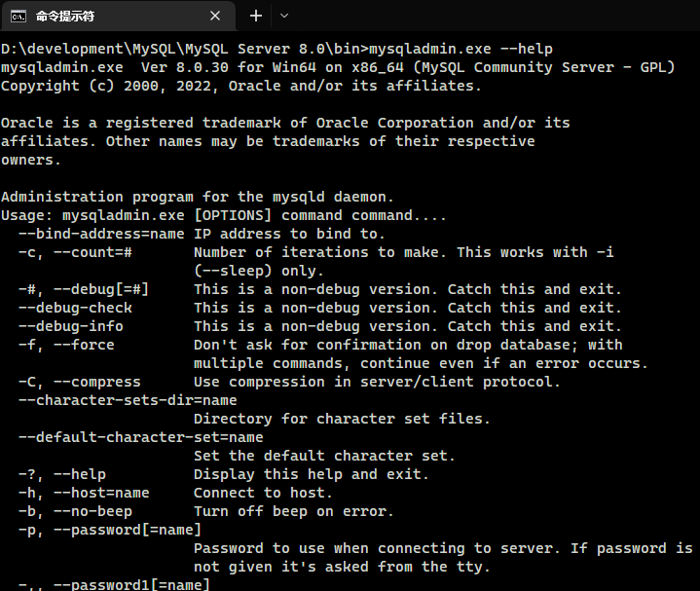Click the --default-character-set=name option
This screenshot has width=700, height=591.
(x=140, y=437)
